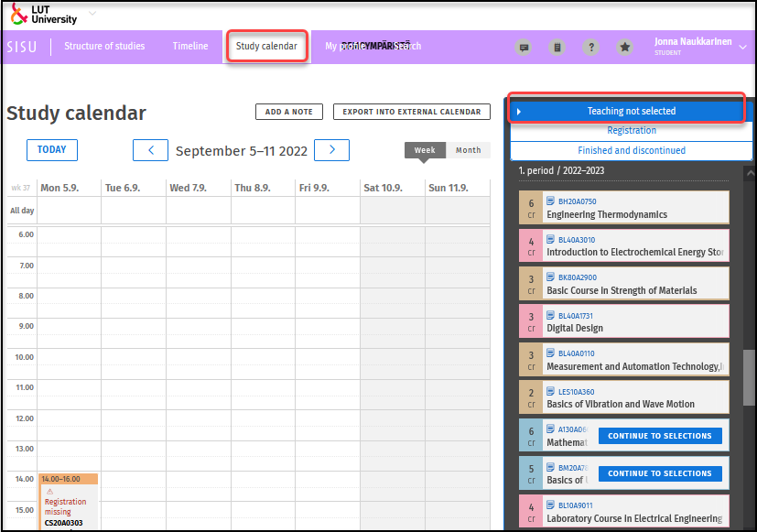Open the Engineering Thermodynamics brochure icon

coord(549,200)
